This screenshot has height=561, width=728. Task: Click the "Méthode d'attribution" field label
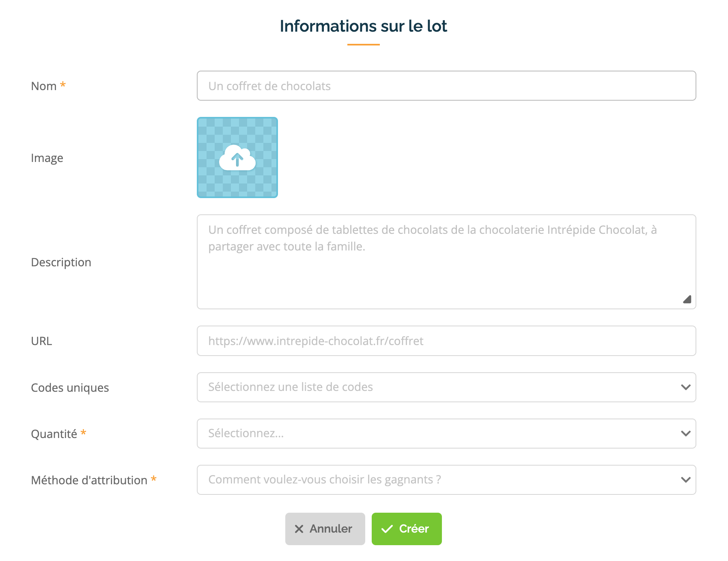(x=89, y=481)
